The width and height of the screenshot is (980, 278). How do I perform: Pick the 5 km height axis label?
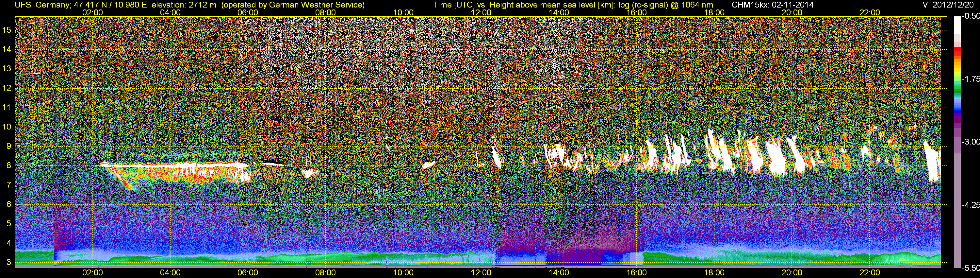pyautogui.click(x=9, y=224)
